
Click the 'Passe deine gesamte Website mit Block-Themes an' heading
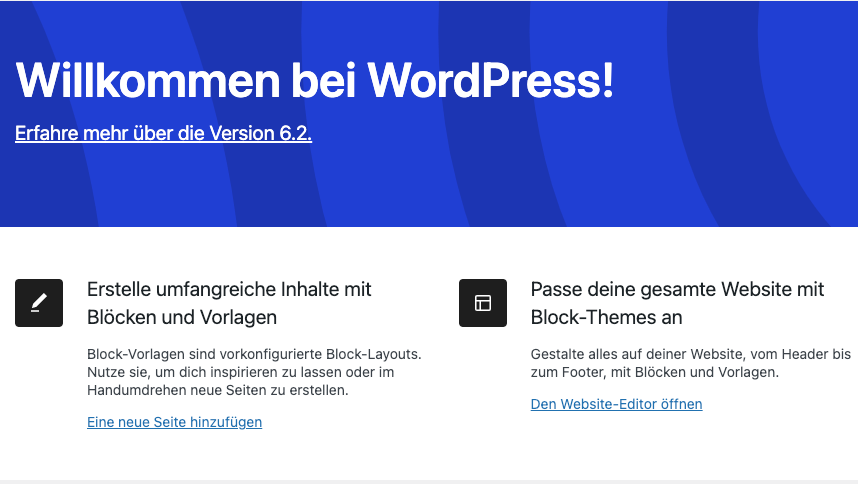[677, 303]
